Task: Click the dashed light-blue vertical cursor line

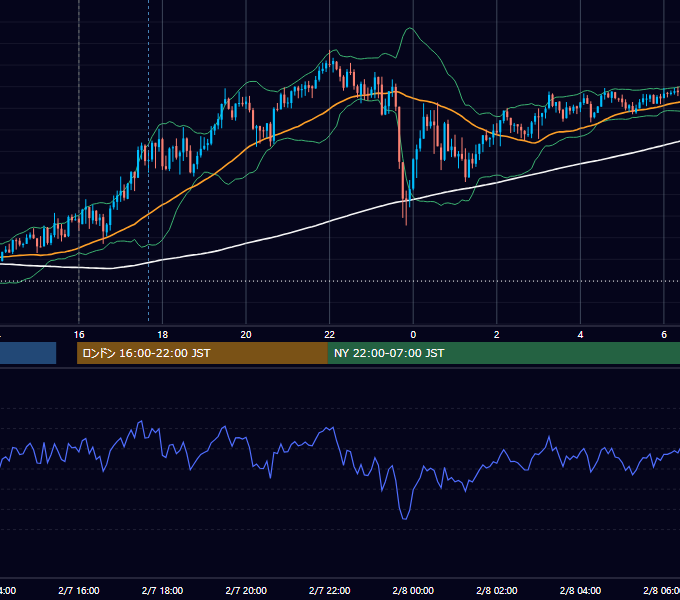Action: 149,161
